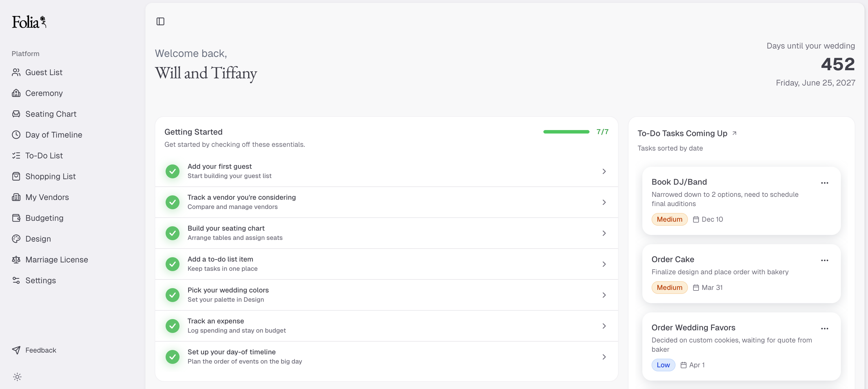Click the Feedback link
Image resolution: width=868 pixels, height=389 pixels.
click(x=40, y=350)
